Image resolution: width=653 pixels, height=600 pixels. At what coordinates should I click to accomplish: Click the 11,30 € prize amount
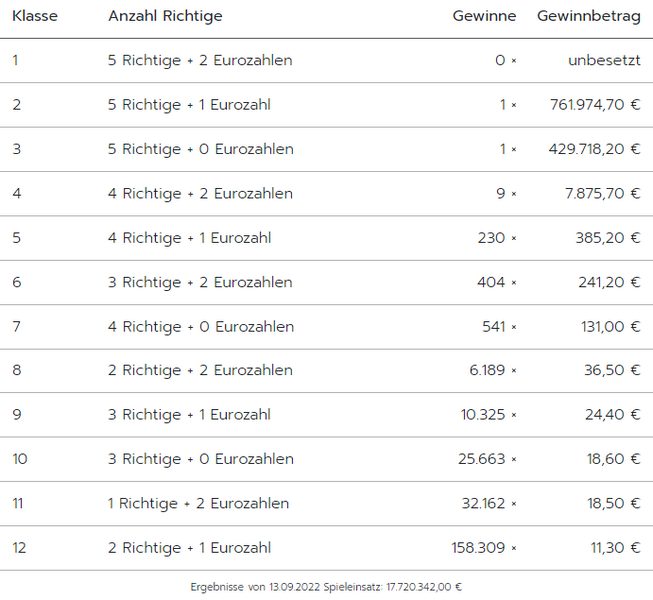[x=612, y=548]
